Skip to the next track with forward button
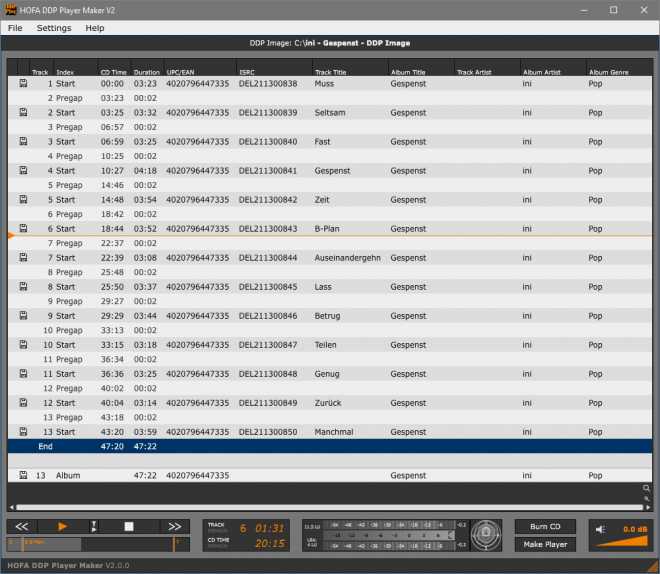The width and height of the screenshot is (660, 574). (x=175, y=526)
